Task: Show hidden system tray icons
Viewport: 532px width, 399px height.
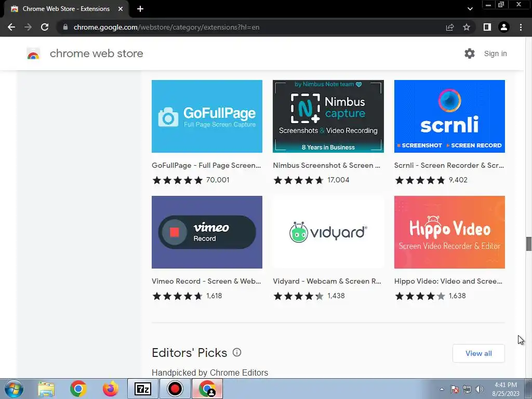Action: coord(442,389)
